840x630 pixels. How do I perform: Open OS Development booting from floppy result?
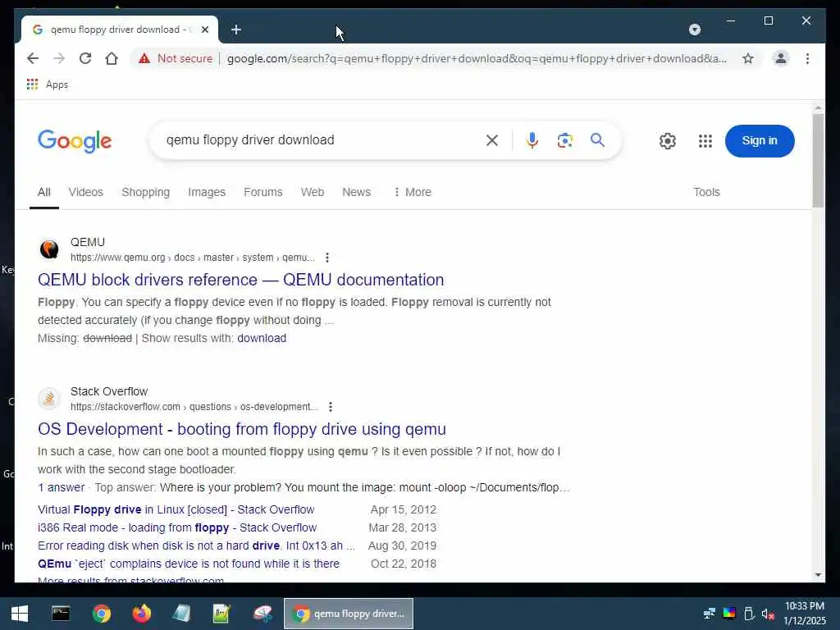click(242, 429)
